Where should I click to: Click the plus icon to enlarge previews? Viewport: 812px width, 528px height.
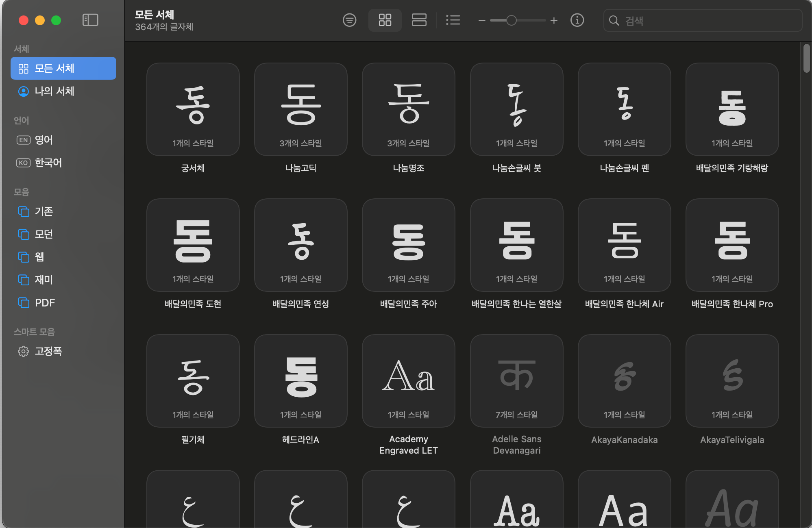(554, 21)
